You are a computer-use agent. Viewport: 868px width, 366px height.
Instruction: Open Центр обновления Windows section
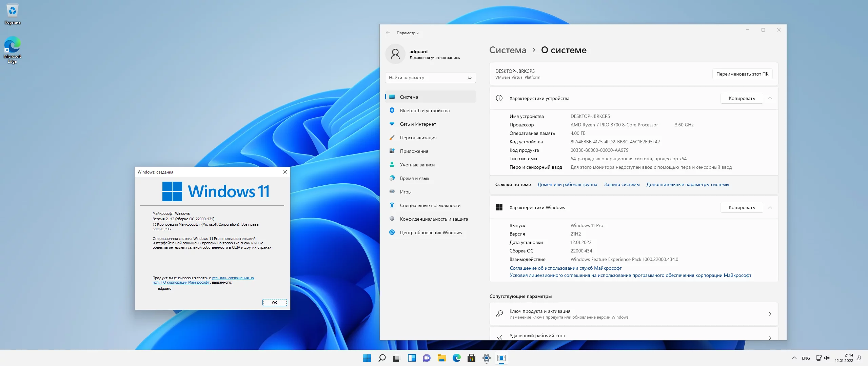[x=431, y=232]
